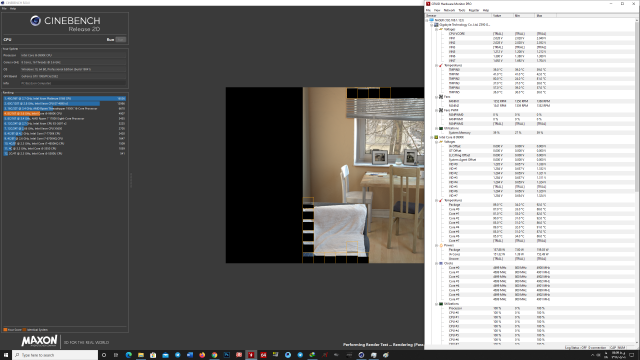Viewport: 640px width, 360px height.
Task: Click the Identical System legend swatch
Action: coord(24,330)
